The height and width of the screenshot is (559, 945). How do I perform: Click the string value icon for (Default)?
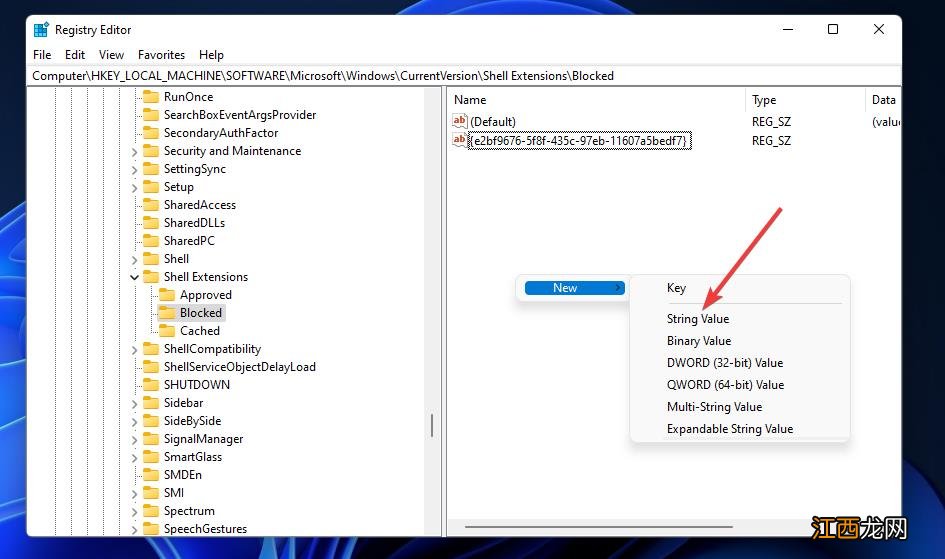[x=459, y=121]
